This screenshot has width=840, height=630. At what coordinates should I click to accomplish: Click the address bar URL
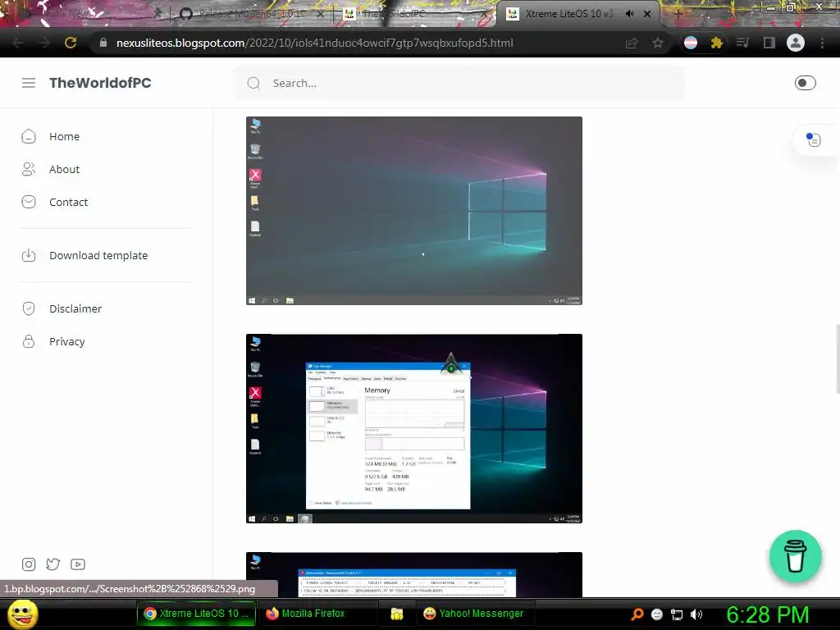(314, 43)
